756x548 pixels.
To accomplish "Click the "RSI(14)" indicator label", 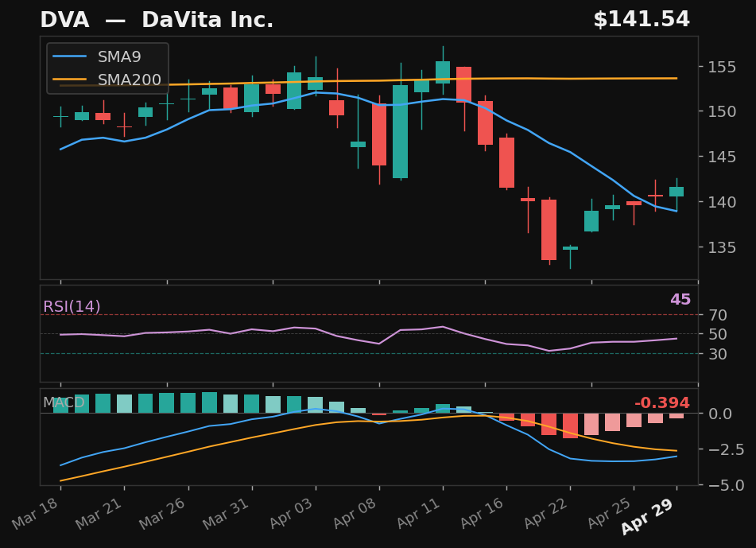I will 72,306.
